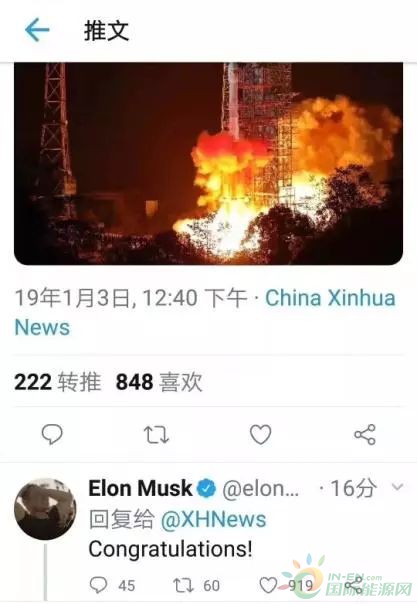The width and height of the screenshot is (417, 604).
Task: Like Elon Musk's reply (919)
Action: tap(286, 585)
